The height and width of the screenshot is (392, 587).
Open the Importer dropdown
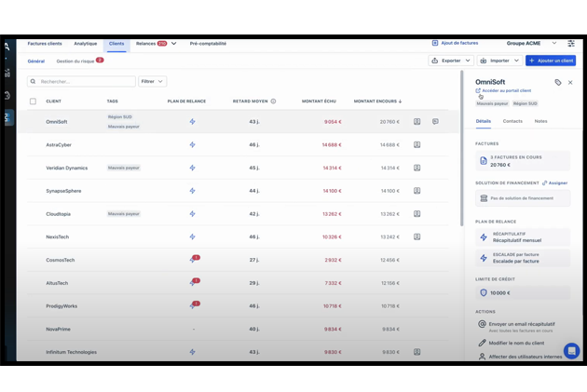pos(499,61)
